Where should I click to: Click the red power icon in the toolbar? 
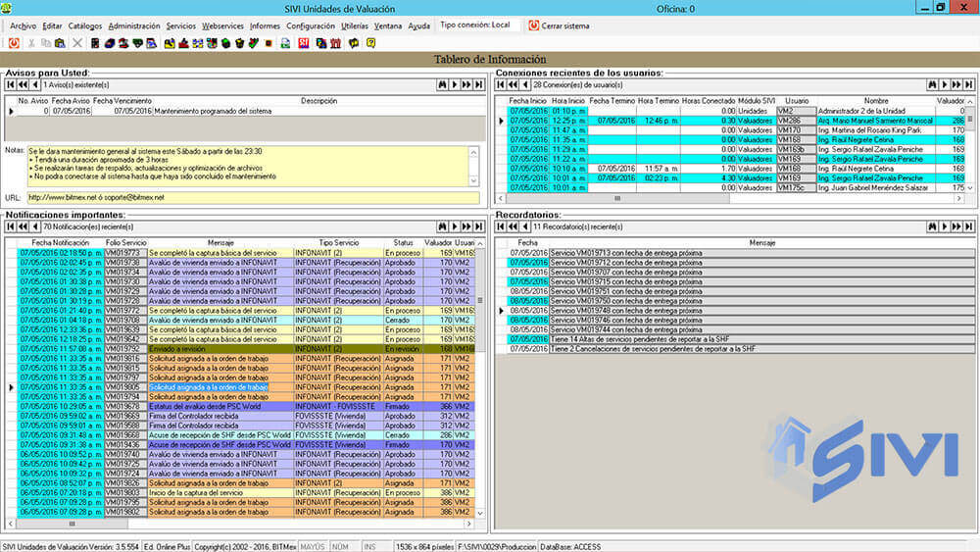coord(14,43)
